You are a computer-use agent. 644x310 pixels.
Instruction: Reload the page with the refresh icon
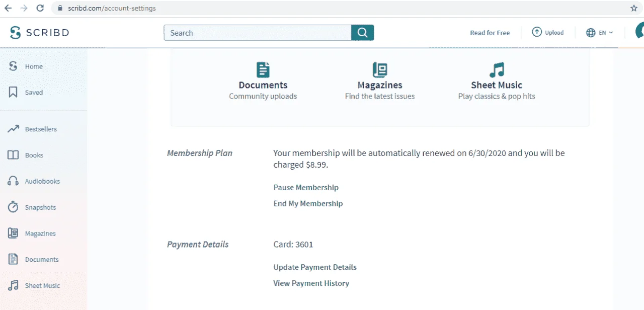coord(40,8)
